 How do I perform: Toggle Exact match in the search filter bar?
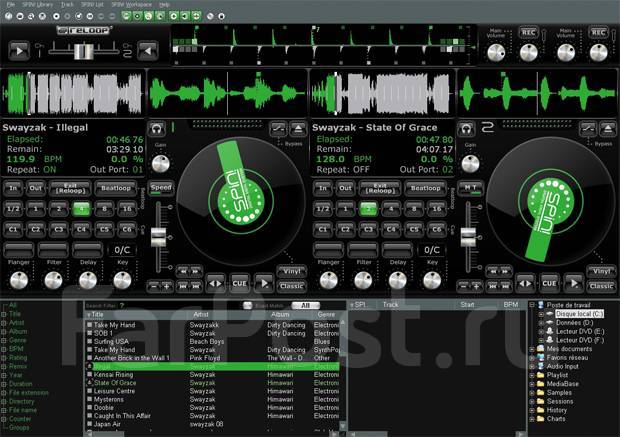[248, 305]
